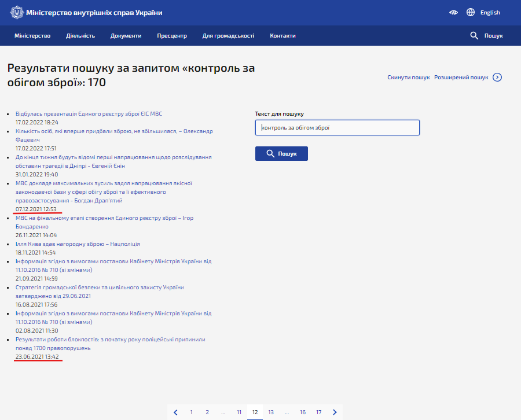
Task: Click date text 17.02.2022 17:51
Action: (x=36, y=149)
